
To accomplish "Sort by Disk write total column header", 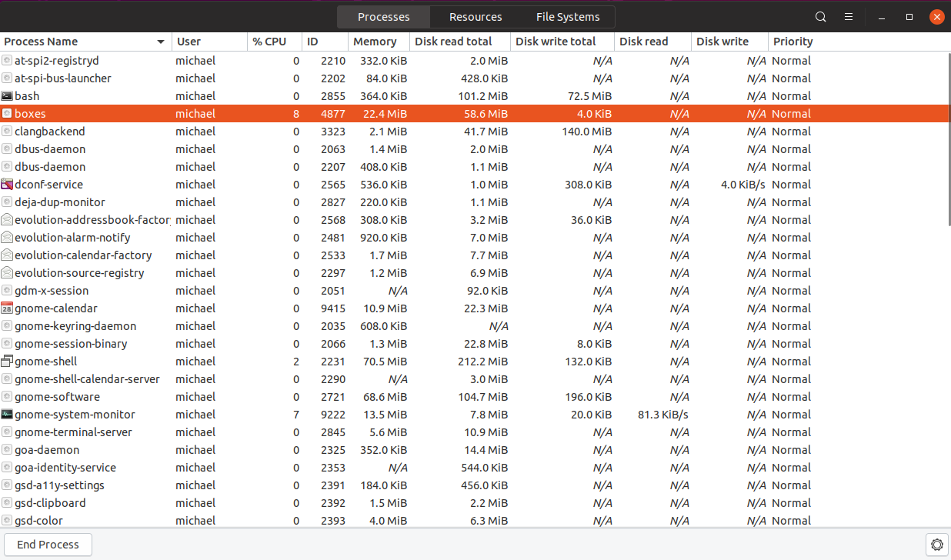I will click(563, 42).
